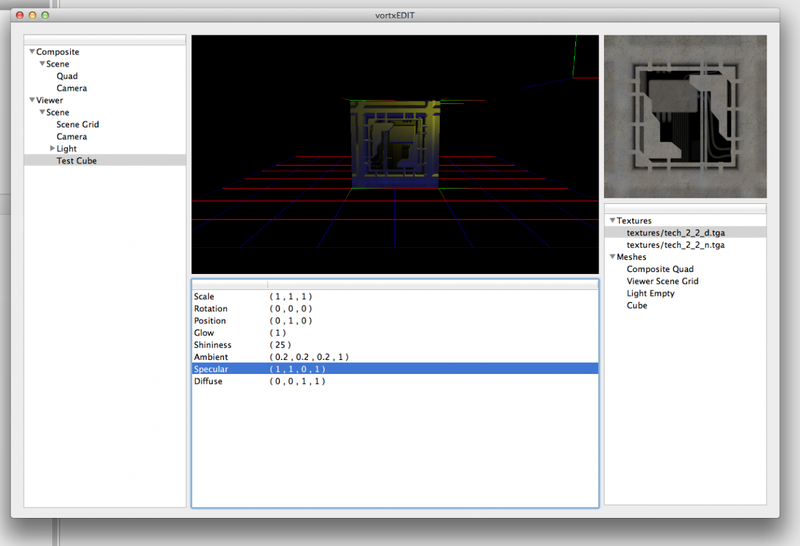Collapse the Viewer tree node

coord(32,100)
